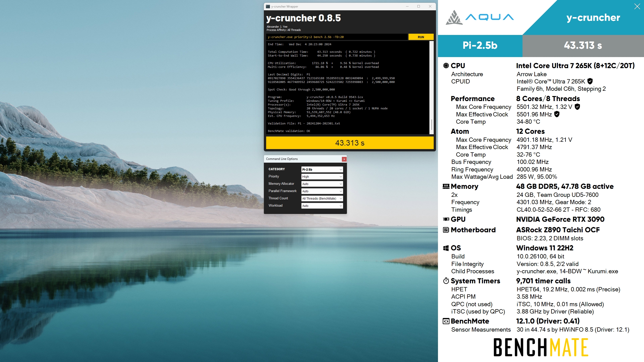Image resolution: width=644 pixels, height=362 pixels.
Task: Open the CATEGORY dropdown showing Pi-2.5b
Action: (x=322, y=169)
